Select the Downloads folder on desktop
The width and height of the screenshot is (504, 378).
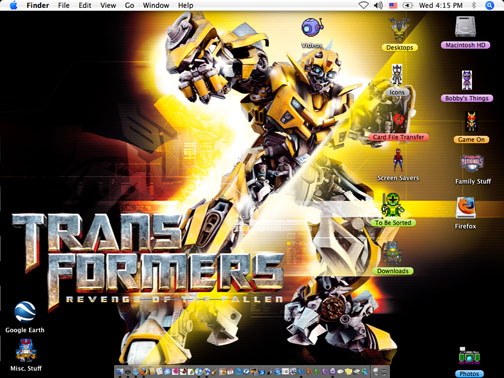pos(392,254)
